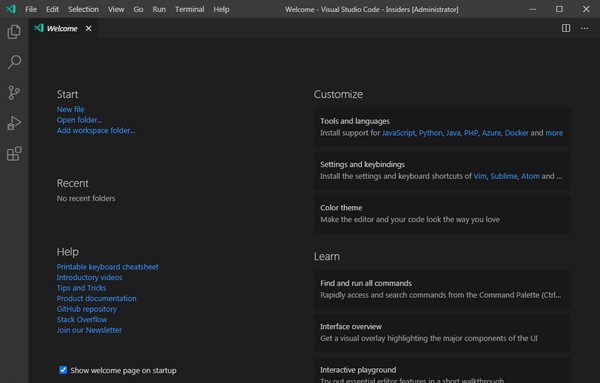Minimize the VS Code window

(x=532, y=9)
